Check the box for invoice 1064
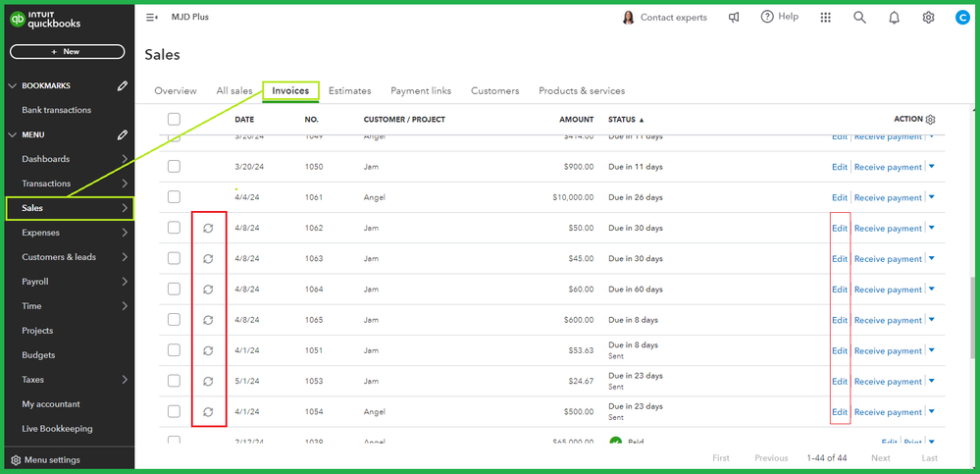Viewport: 980px width, 474px height. 174,289
